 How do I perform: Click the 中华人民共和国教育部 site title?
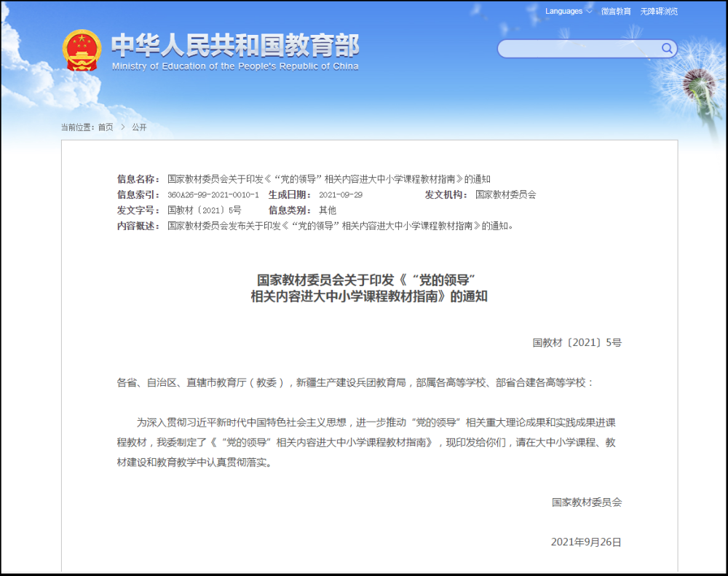[235, 45]
